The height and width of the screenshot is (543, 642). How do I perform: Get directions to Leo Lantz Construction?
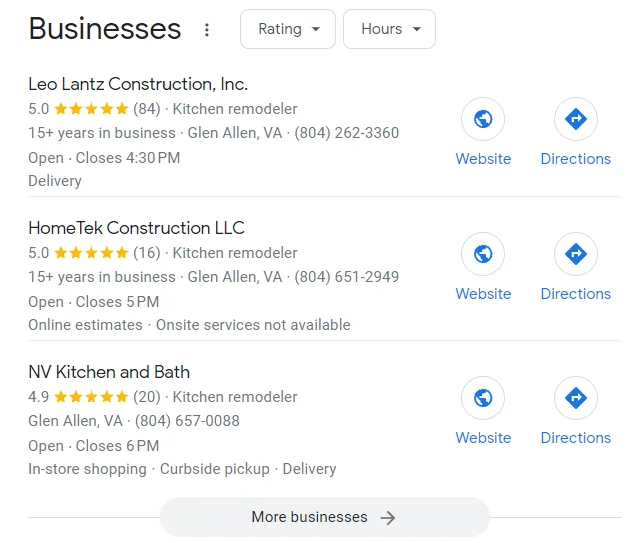pyautogui.click(x=575, y=120)
